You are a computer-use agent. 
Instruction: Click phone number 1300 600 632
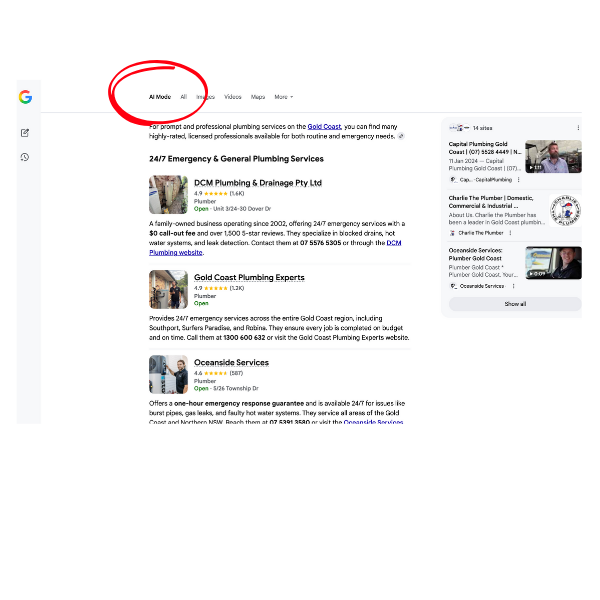pyautogui.click(x=244, y=338)
